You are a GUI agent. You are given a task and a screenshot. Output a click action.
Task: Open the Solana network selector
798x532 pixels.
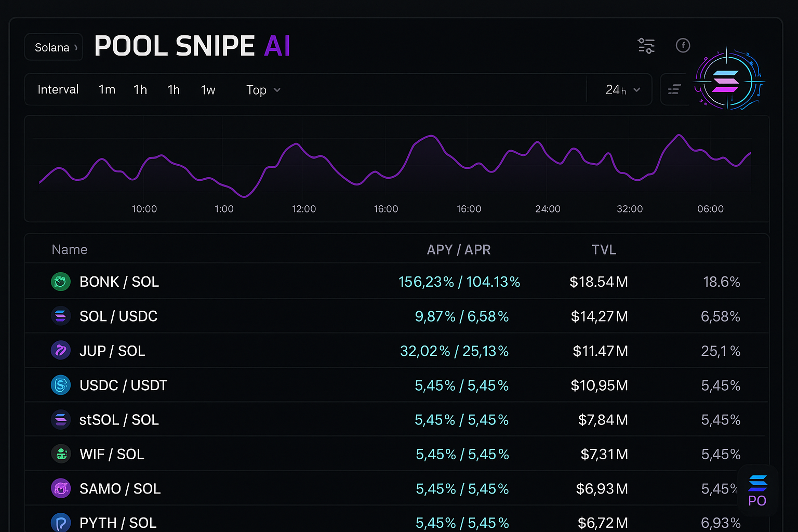point(54,47)
